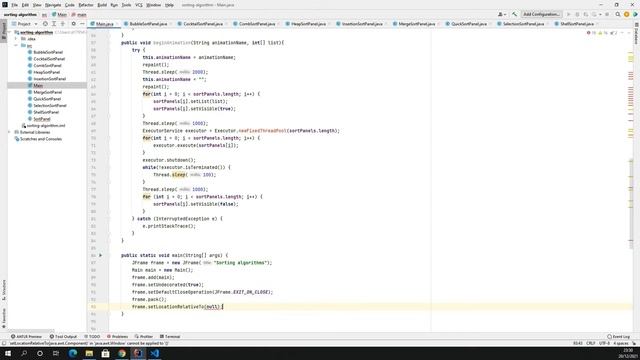Click the Project view dropdown arrow
The width and height of the screenshot is (640, 360).
36,24
